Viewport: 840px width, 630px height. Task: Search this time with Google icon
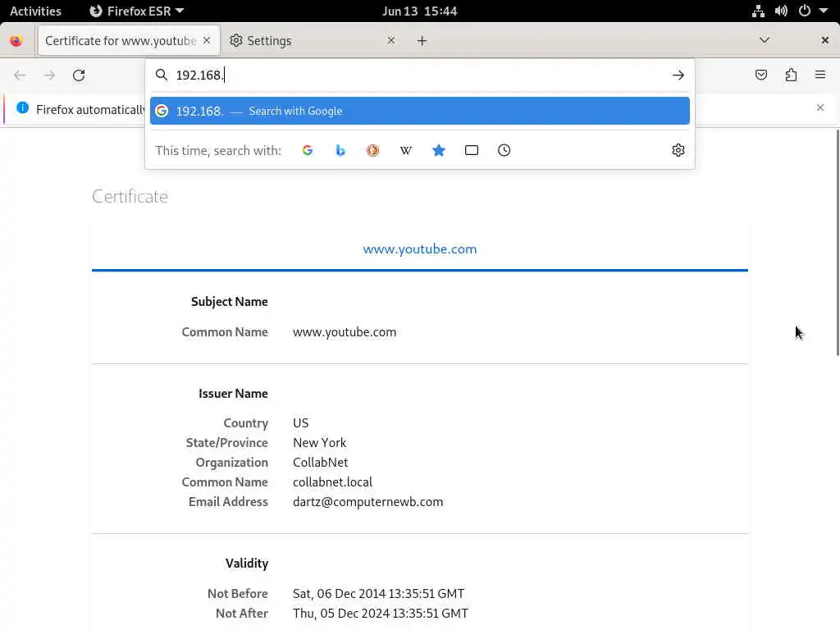tap(308, 151)
